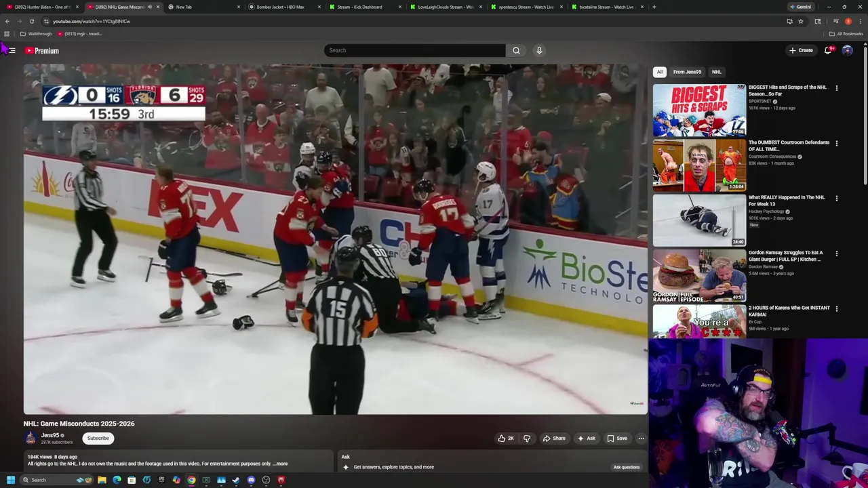Screen dimensions: 868x488
Task: Click the video player area
Action: [x=336, y=239]
